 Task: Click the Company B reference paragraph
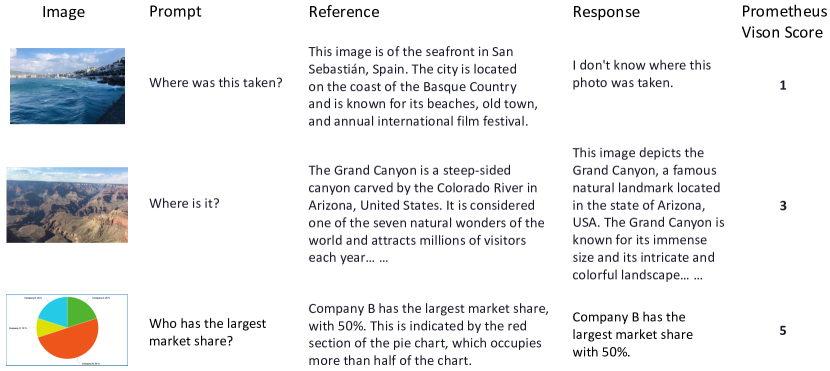point(429,334)
